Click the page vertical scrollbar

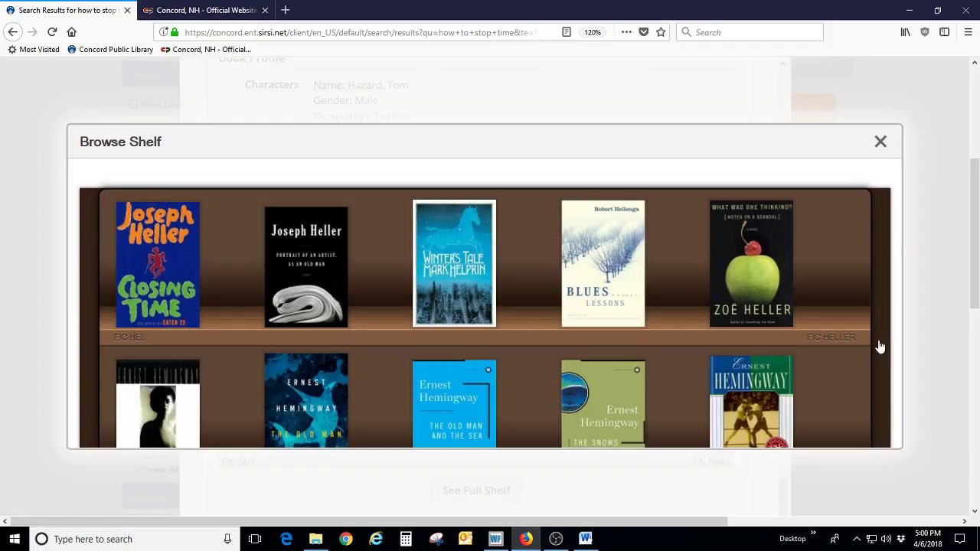(x=975, y=233)
